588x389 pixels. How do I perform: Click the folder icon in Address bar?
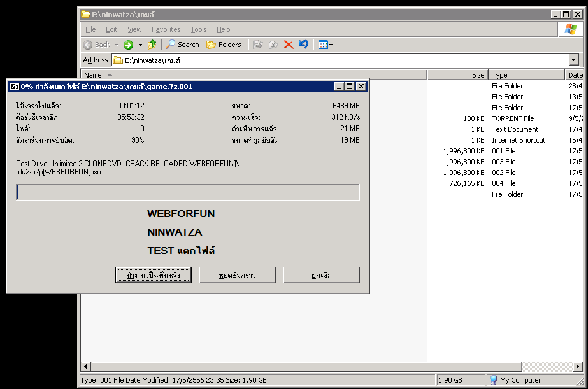[118, 60]
